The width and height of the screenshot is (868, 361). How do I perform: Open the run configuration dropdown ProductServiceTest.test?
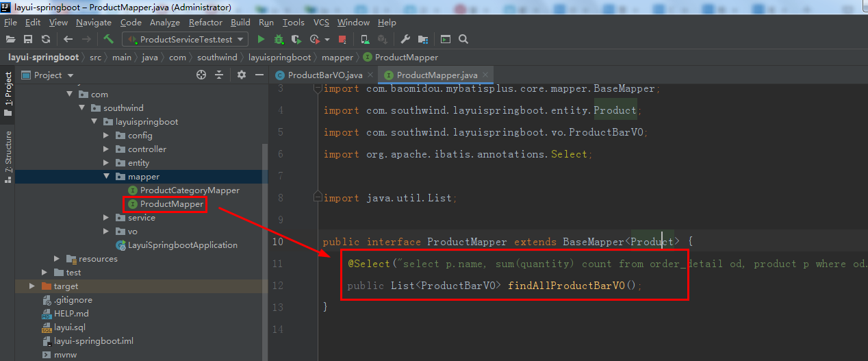[185, 39]
